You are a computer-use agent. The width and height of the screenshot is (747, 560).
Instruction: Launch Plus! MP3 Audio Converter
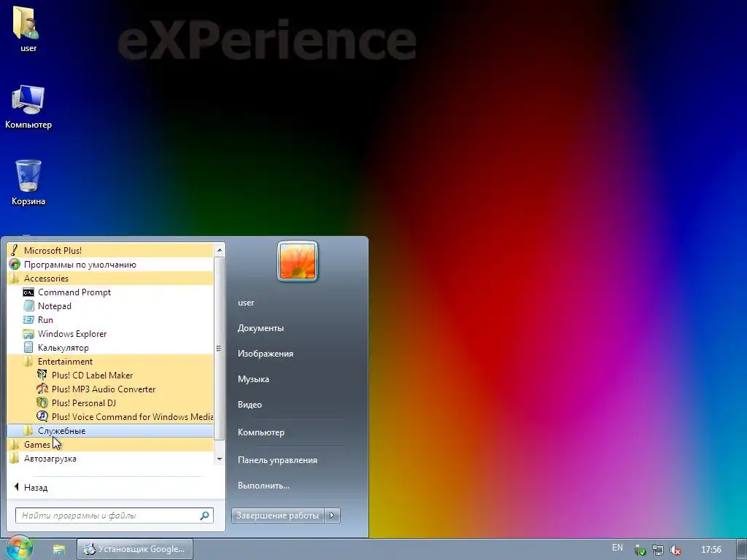(x=110, y=389)
